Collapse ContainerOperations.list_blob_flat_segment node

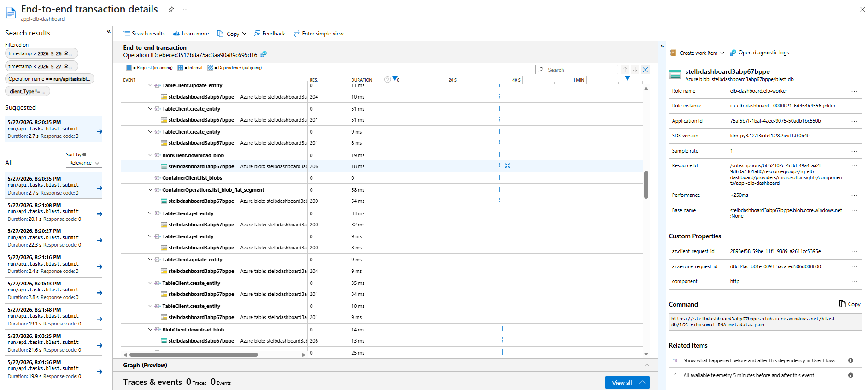150,190
